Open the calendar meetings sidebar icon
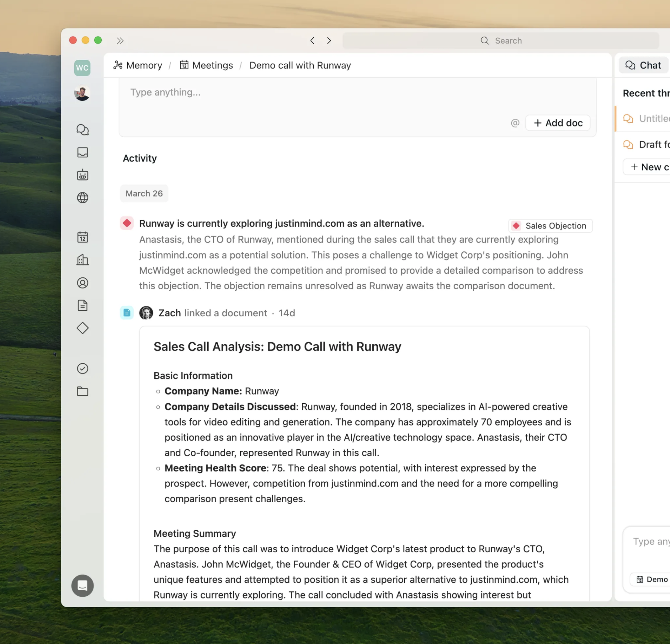 [82, 237]
